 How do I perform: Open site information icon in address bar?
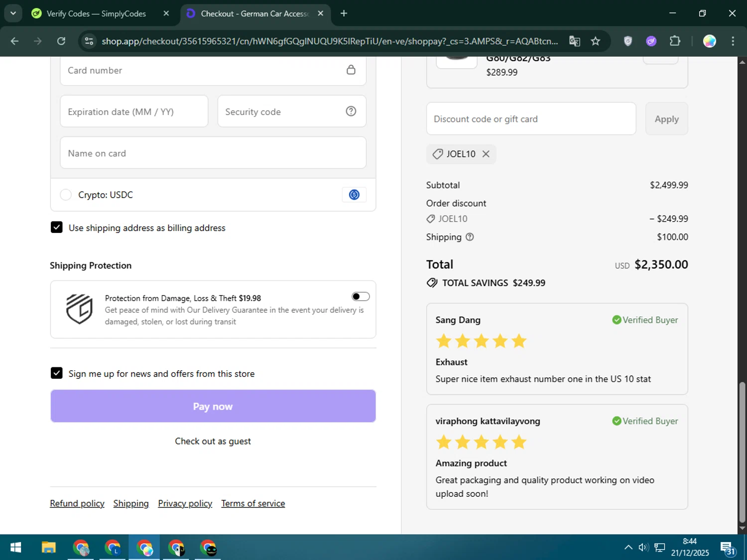89,41
